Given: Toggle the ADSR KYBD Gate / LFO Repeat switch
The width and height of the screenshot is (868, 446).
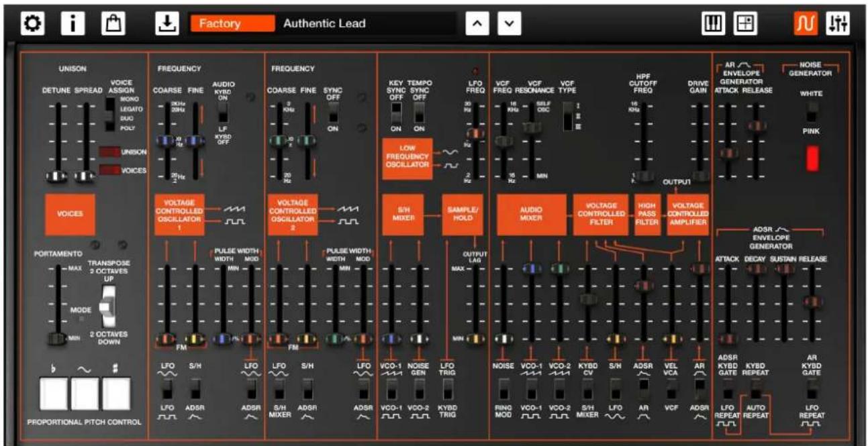Looking at the screenshot, I should [x=728, y=388].
